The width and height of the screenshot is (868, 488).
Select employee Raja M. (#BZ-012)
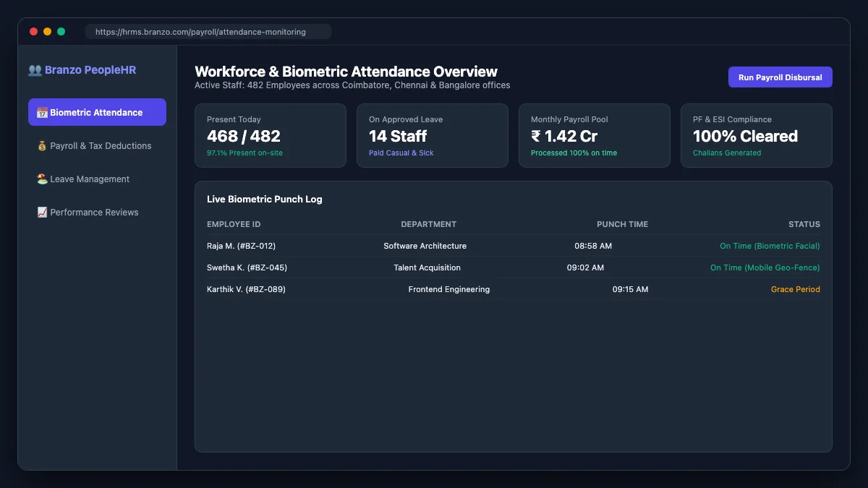pyautogui.click(x=241, y=246)
